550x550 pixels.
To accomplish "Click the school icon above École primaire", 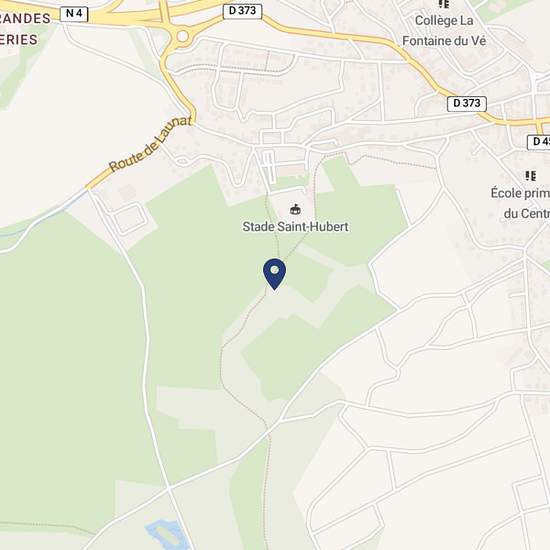I will pyautogui.click(x=530, y=175).
